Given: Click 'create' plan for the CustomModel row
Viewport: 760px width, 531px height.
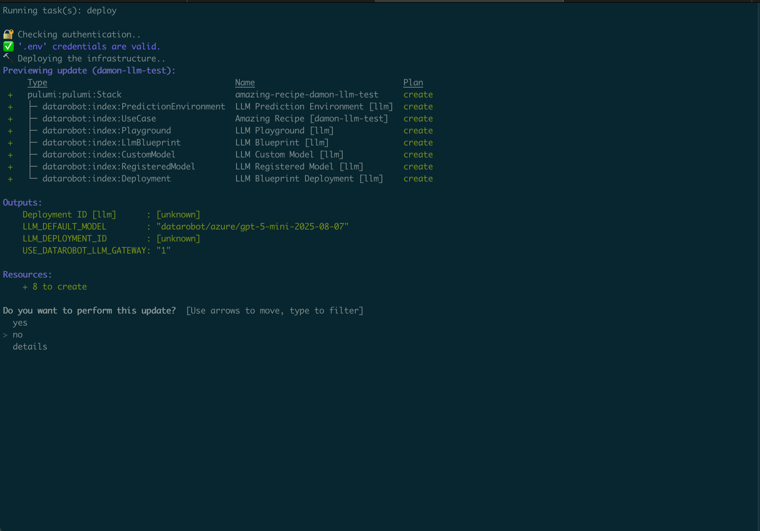Looking at the screenshot, I should coord(418,155).
